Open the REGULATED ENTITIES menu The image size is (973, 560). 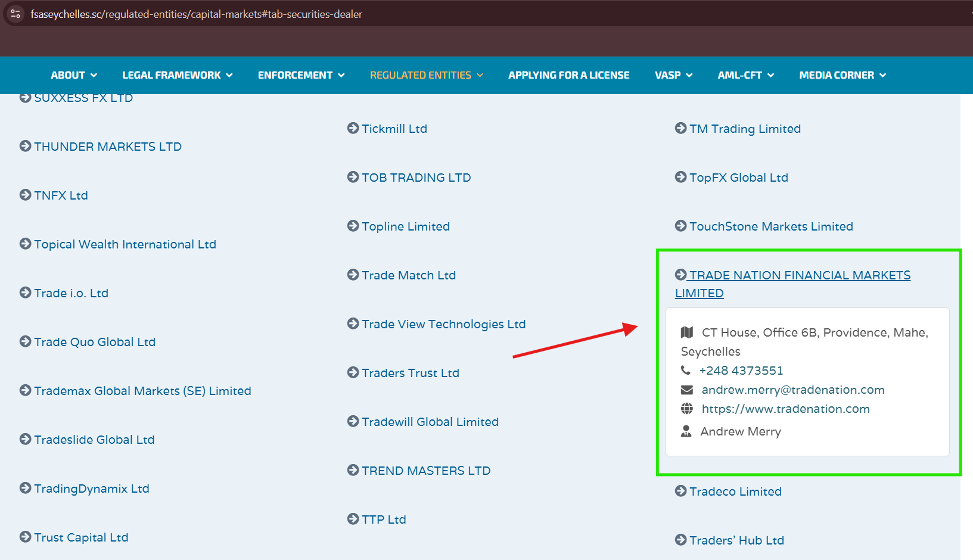coord(426,75)
